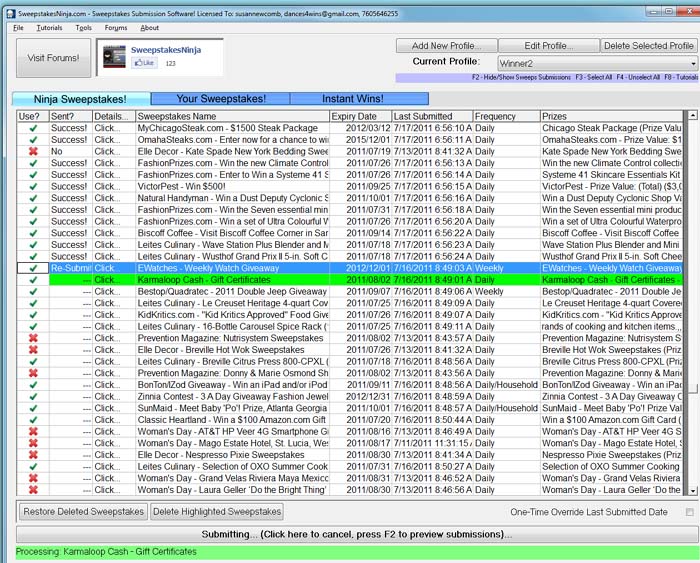The image size is (700, 563).
Task: Toggle Use checkmark for VictorPest Win $500 row
Action: coord(33,186)
